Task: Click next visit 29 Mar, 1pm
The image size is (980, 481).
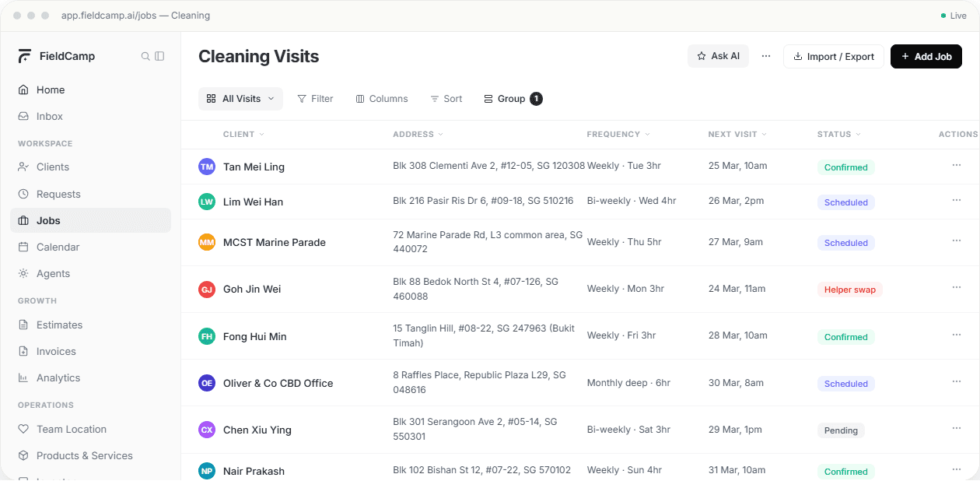Action: [x=734, y=430]
